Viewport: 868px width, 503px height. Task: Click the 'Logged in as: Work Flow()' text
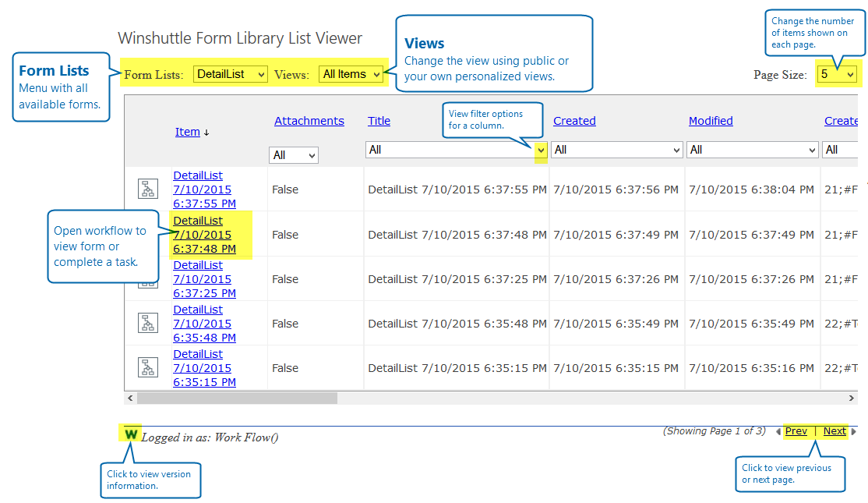210,437
